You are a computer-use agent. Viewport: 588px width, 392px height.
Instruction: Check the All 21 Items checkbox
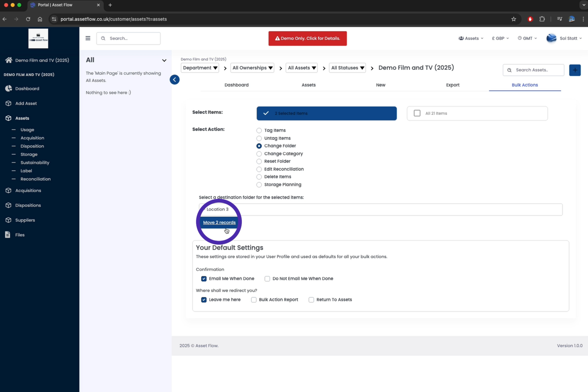click(417, 113)
